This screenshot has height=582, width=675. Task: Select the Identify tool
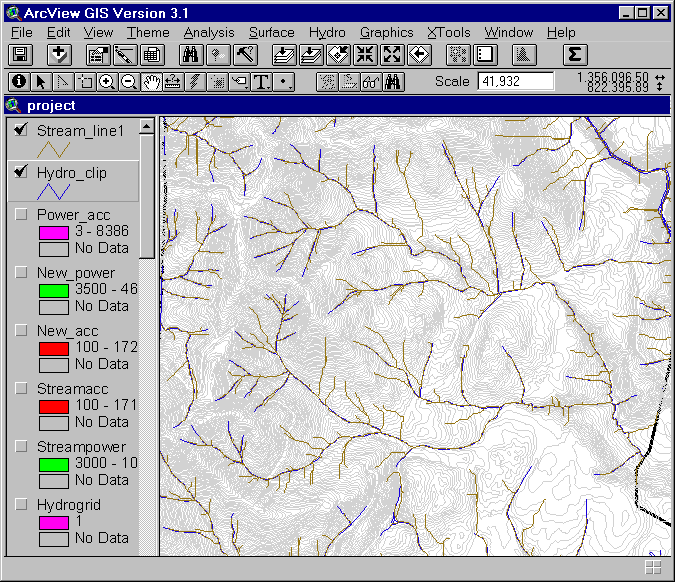coord(19,81)
